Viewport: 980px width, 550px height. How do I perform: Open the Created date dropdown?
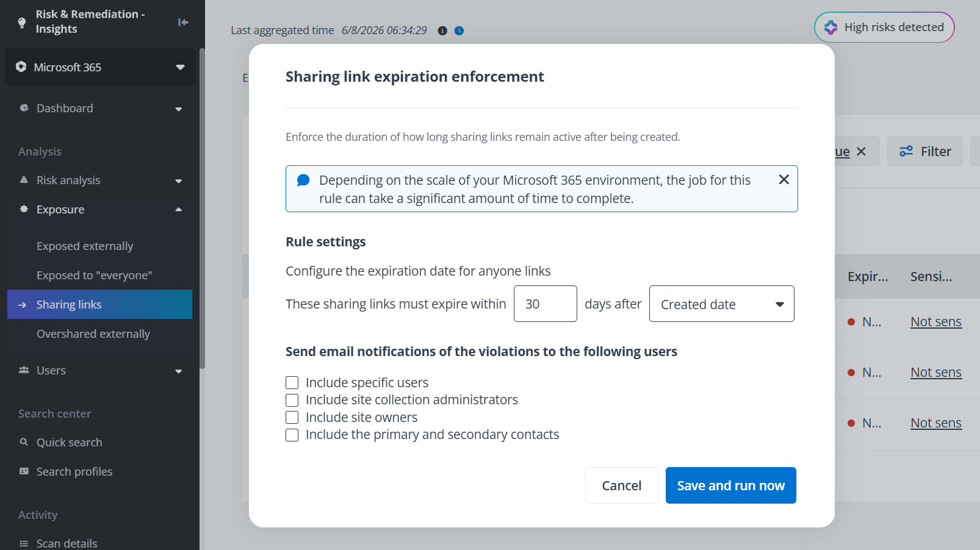point(722,304)
